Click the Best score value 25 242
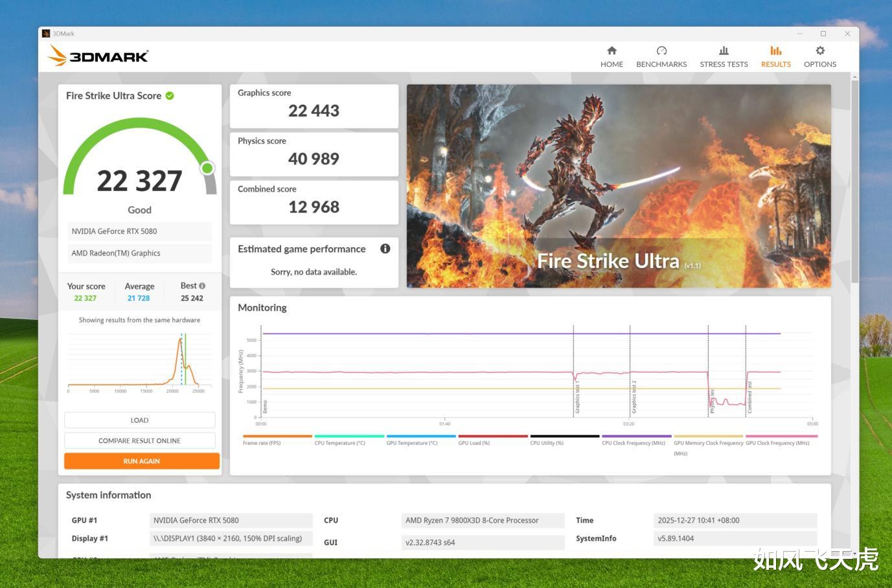 192,299
